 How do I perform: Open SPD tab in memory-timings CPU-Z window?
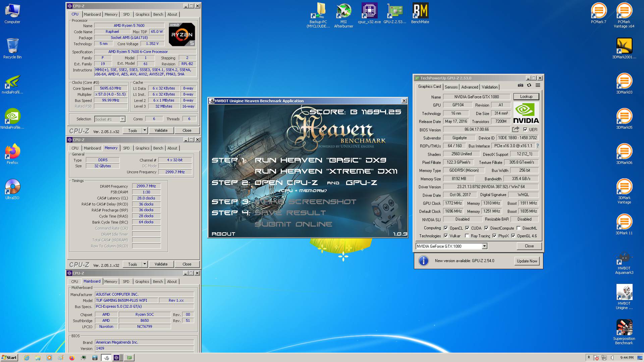[126, 148]
